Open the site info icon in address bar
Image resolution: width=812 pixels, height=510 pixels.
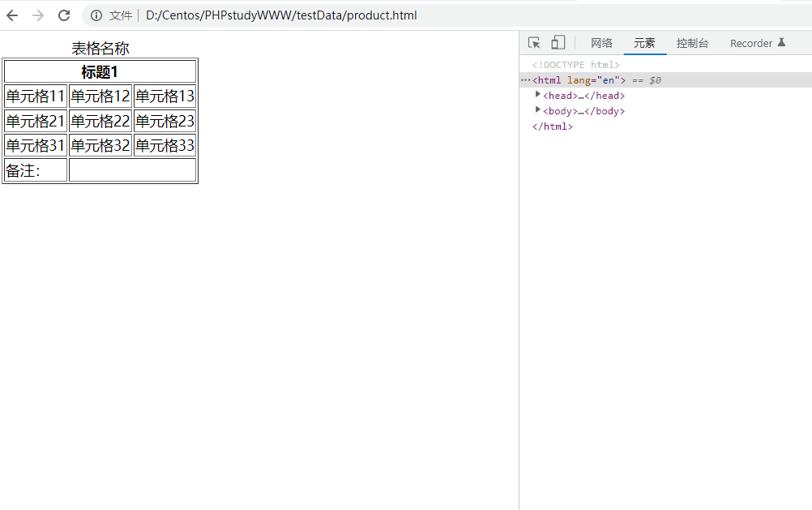point(96,15)
